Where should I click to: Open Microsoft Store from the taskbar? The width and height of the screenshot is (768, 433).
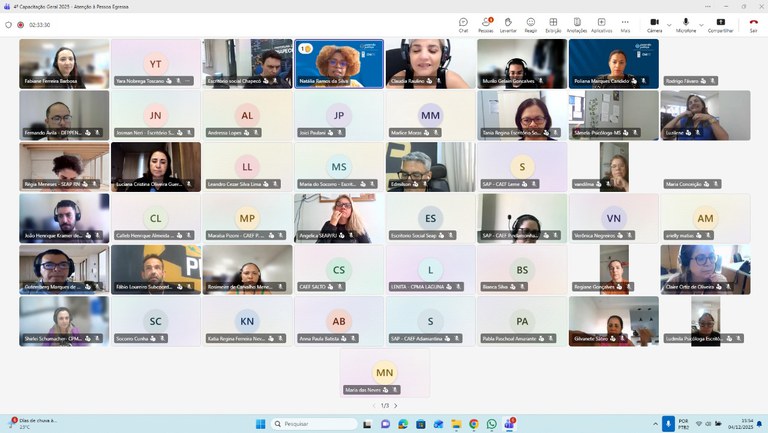point(421,424)
